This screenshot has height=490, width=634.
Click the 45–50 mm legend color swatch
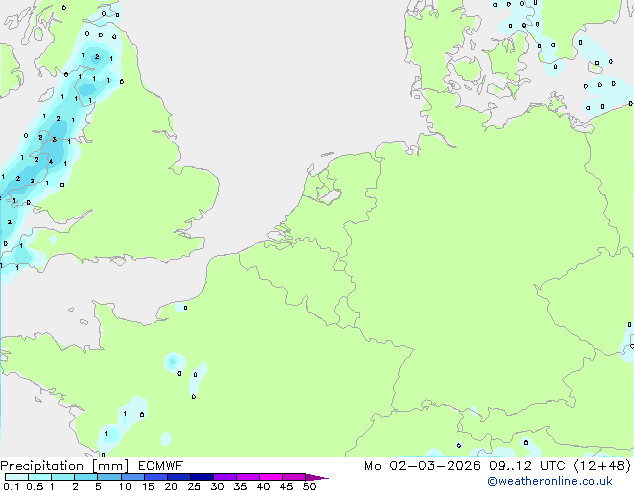(294, 477)
